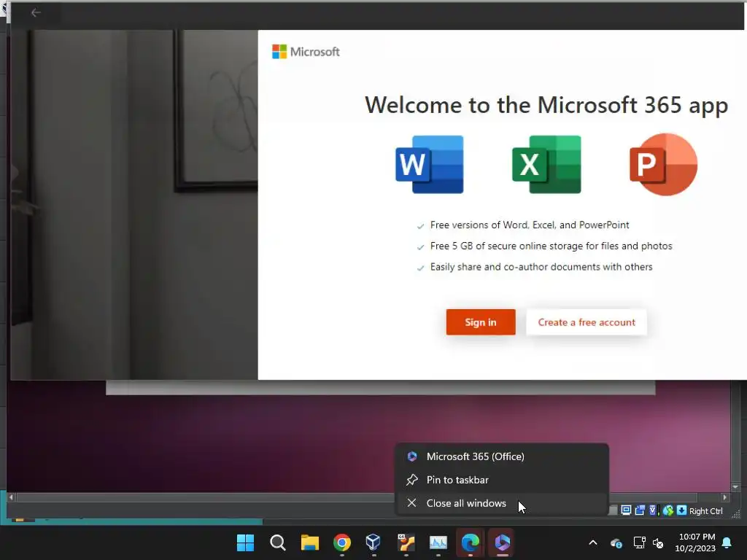The image size is (747, 560).
Task: Click the Microsoft 365 taskbar icon
Action: tap(502, 542)
